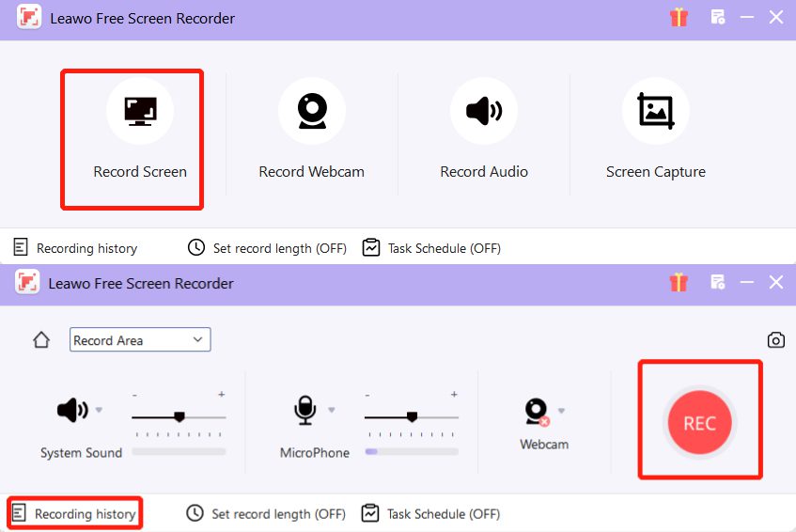Expand the arrow next to the System Sound icon
This screenshot has width=796, height=532.
tap(99, 411)
